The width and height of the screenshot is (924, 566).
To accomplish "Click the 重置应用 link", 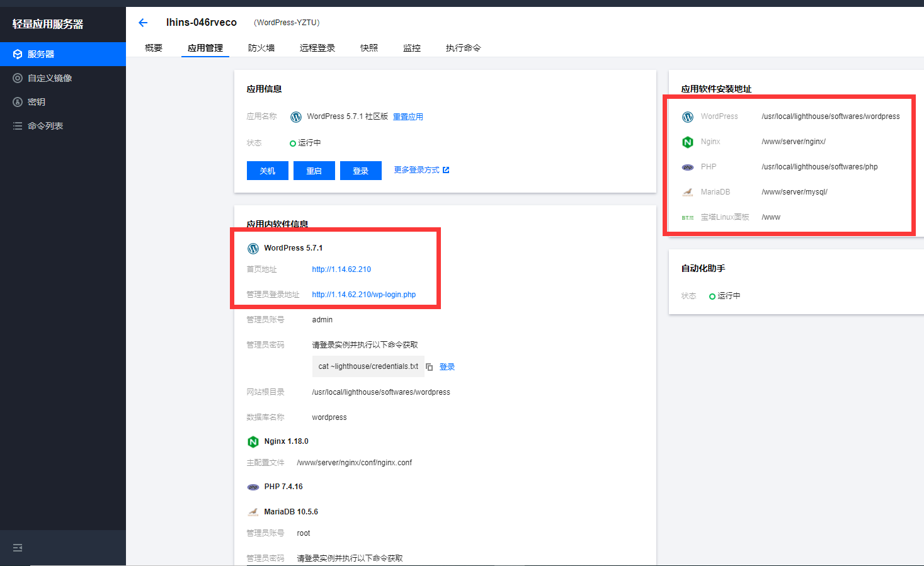I will 408,117.
